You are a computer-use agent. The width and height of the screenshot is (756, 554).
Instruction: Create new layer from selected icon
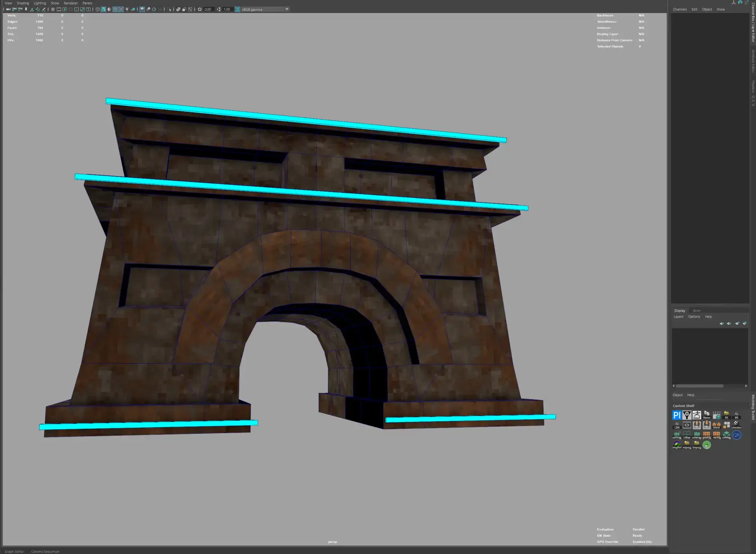(744, 323)
